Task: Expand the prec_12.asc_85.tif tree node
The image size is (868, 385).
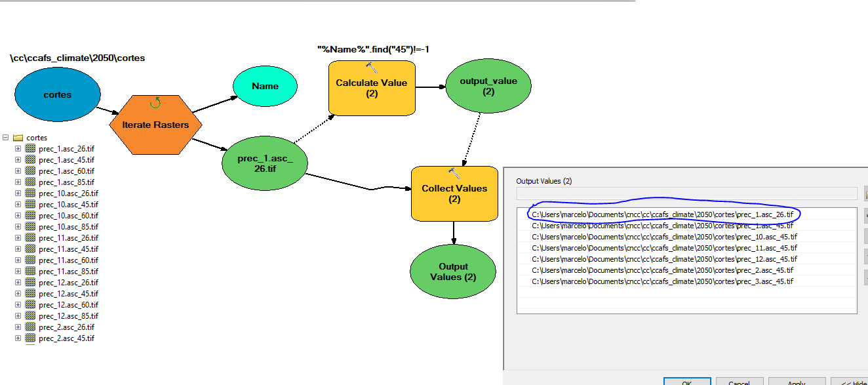Action: click(18, 316)
